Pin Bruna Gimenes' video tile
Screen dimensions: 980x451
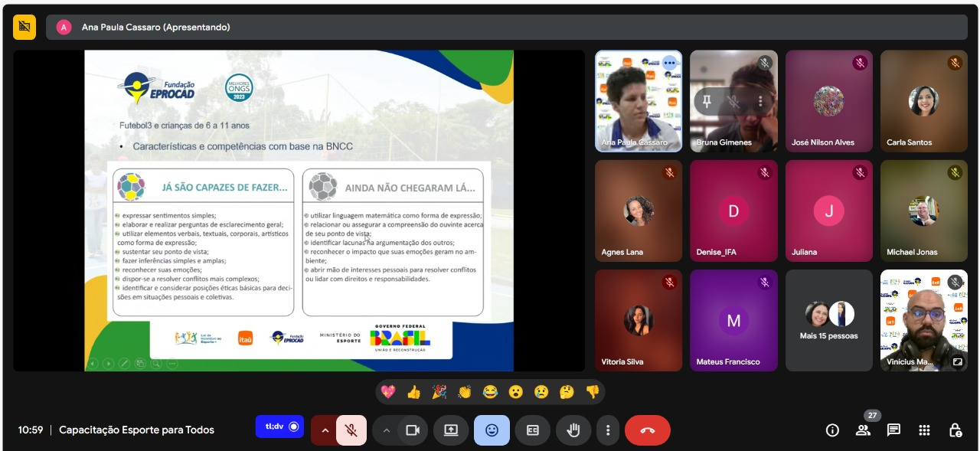pyautogui.click(x=708, y=101)
